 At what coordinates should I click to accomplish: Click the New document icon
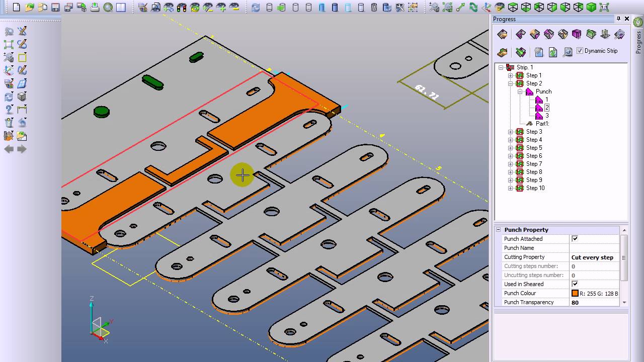pyautogui.click(x=16, y=7)
